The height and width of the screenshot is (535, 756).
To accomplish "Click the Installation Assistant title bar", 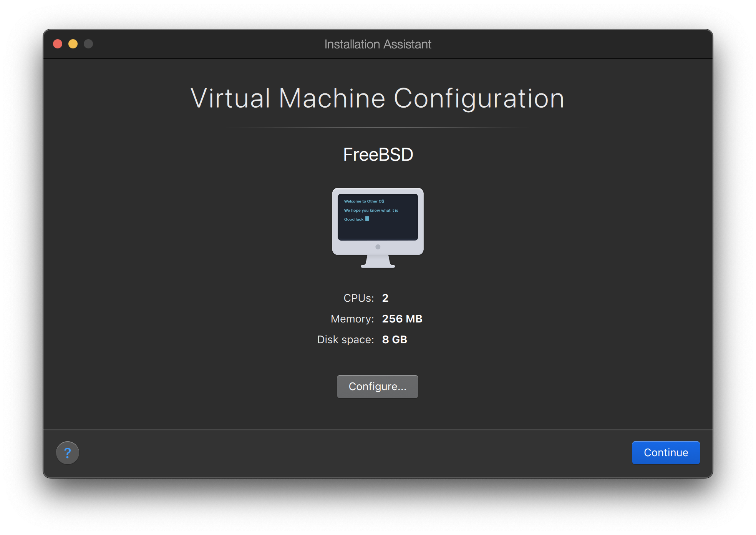I will coord(378,44).
